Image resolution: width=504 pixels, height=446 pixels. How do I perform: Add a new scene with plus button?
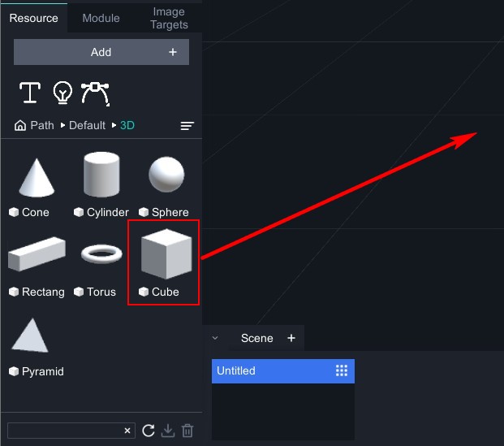(291, 338)
